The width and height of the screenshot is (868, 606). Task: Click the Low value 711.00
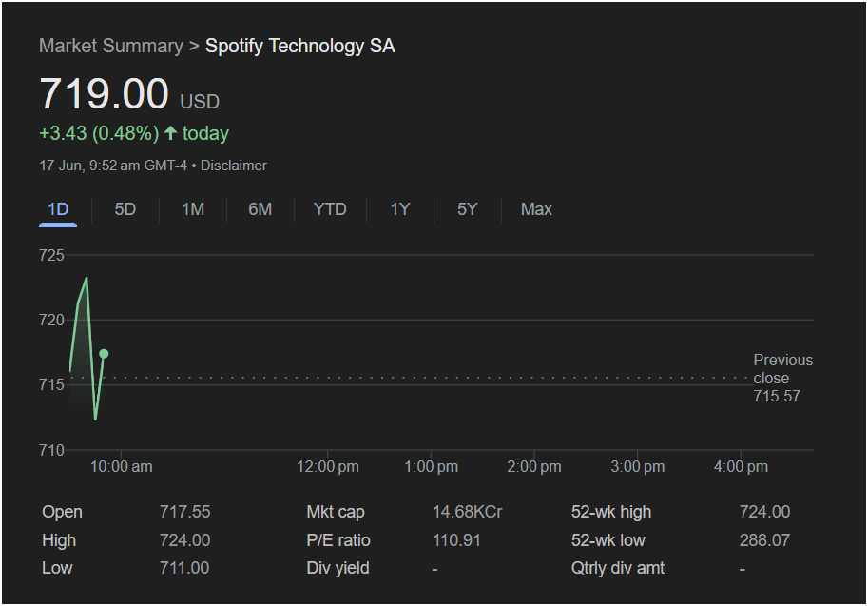point(184,568)
